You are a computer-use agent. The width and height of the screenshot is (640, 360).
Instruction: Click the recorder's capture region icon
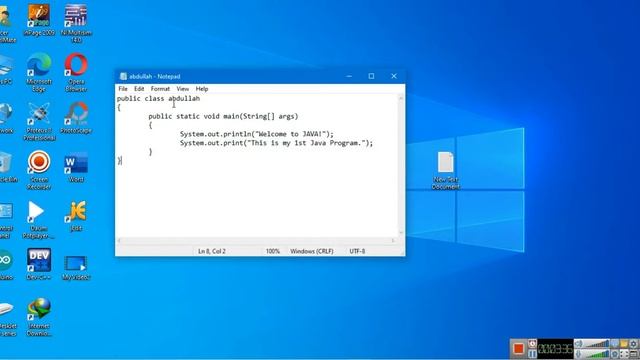[624, 353]
